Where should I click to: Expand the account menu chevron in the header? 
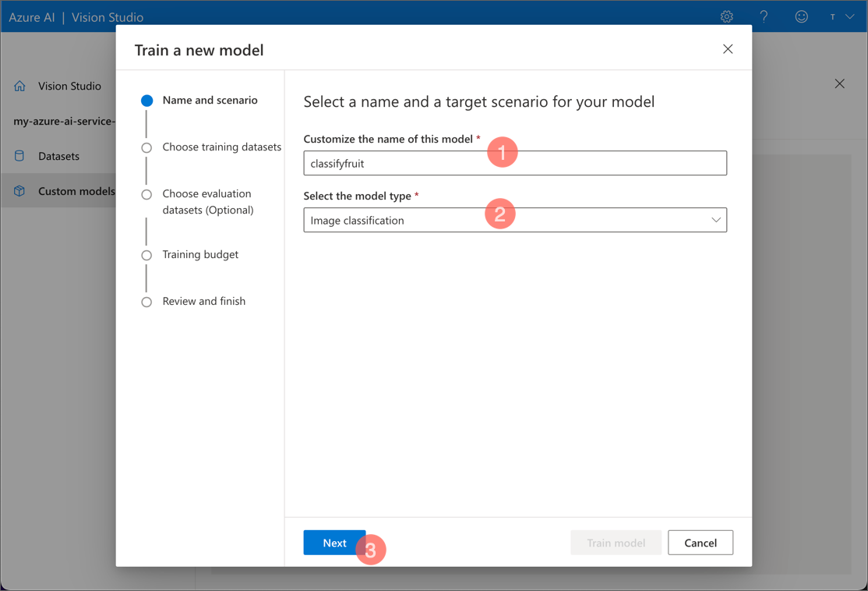pyautogui.click(x=849, y=16)
